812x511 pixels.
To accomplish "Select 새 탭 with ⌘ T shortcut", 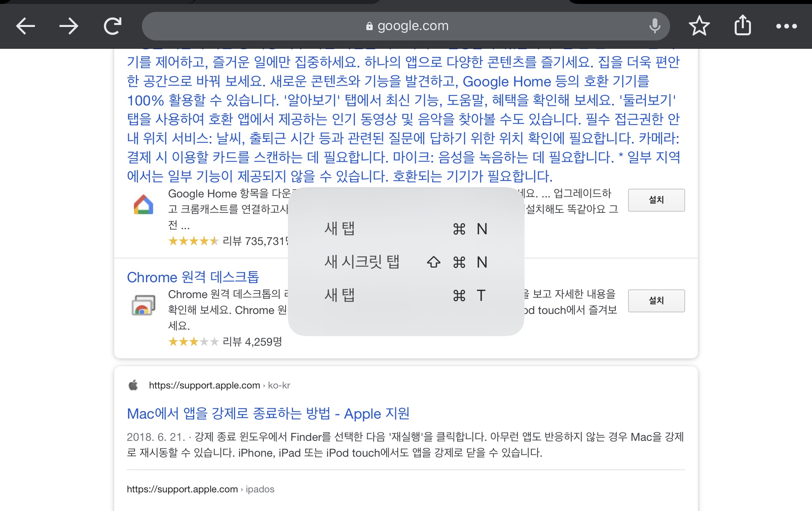I will click(x=406, y=295).
